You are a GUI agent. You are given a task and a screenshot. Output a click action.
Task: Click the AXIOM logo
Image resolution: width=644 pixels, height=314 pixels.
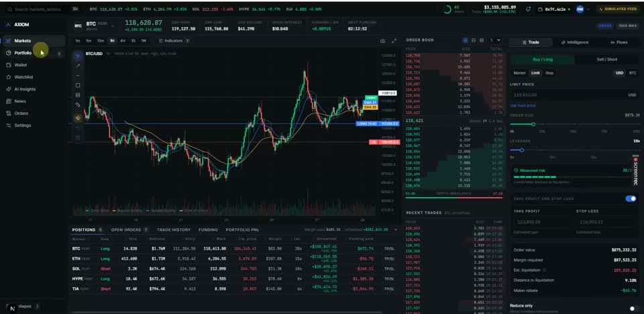17,25
